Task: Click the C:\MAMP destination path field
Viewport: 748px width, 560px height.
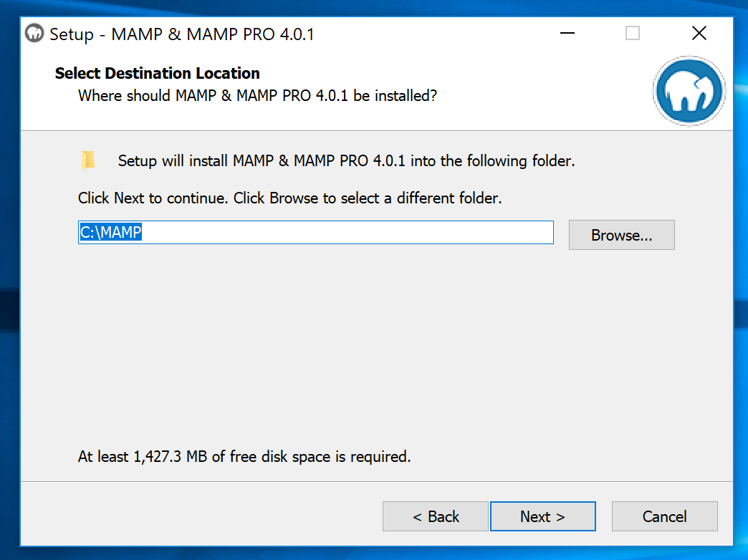Action: tap(315, 233)
